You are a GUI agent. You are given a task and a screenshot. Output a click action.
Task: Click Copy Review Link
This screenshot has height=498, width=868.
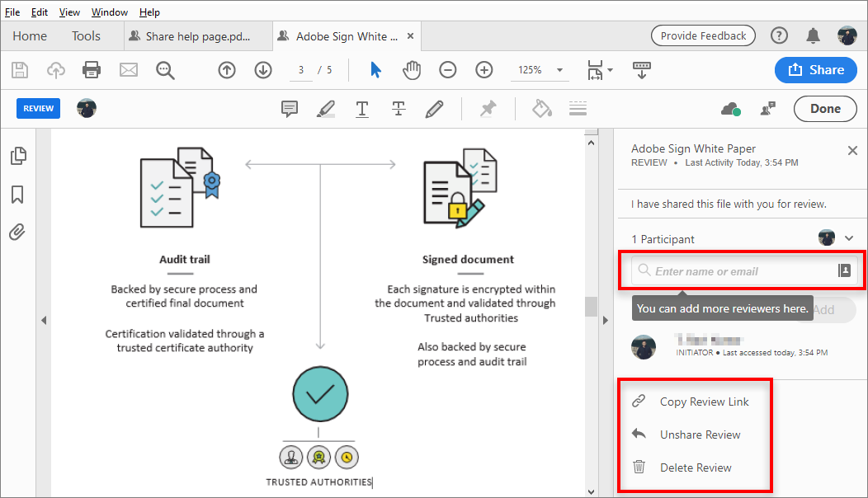point(704,402)
